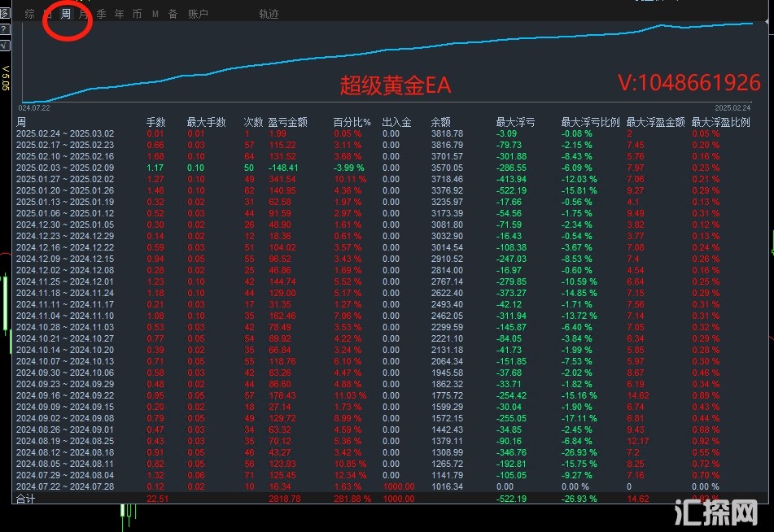Viewport: 774px width, 532px height.
Task: Switch to the 季 quarterly tab
Action: [101, 14]
